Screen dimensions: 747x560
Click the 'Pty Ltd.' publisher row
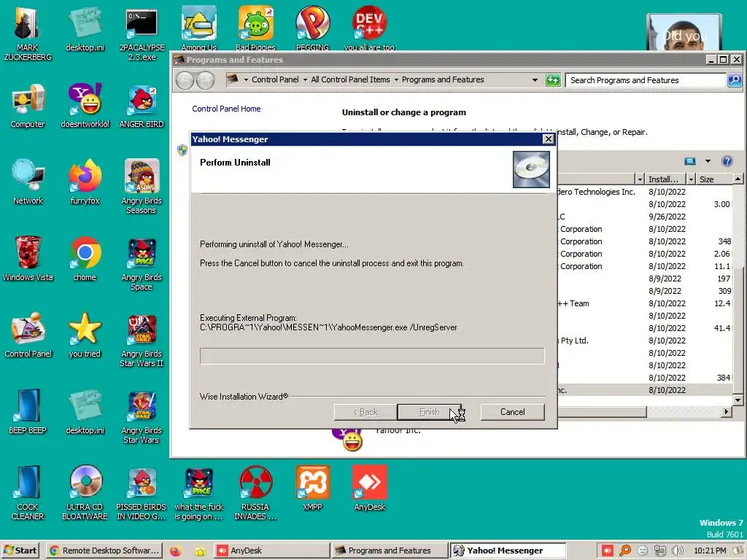[x=645, y=341]
